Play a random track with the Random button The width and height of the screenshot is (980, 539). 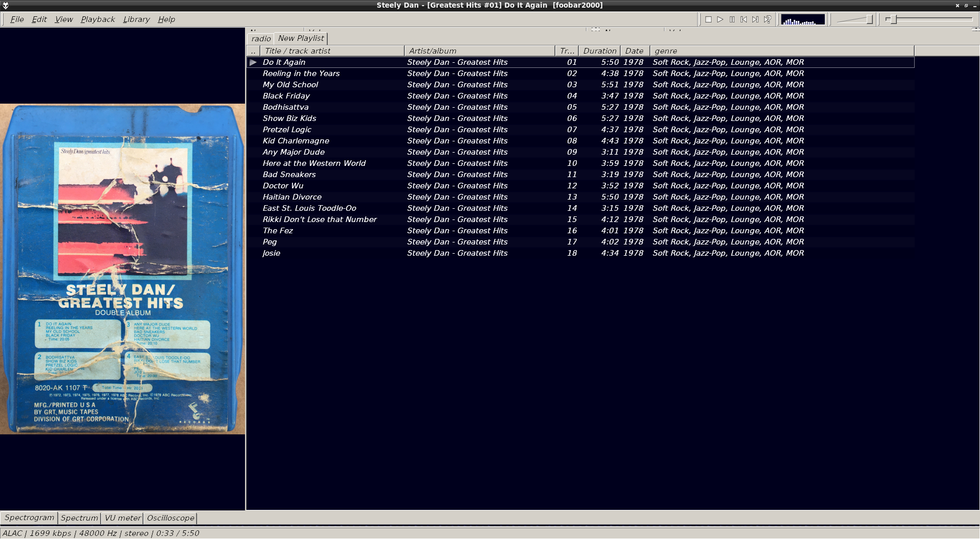[x=767, y=19]
